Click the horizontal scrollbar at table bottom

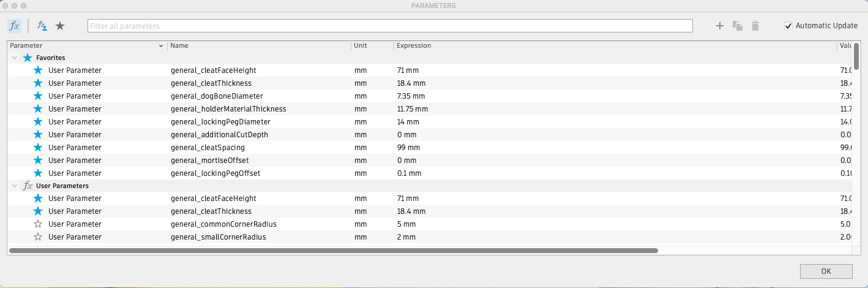pyautogui.click(x=334, y=251)
